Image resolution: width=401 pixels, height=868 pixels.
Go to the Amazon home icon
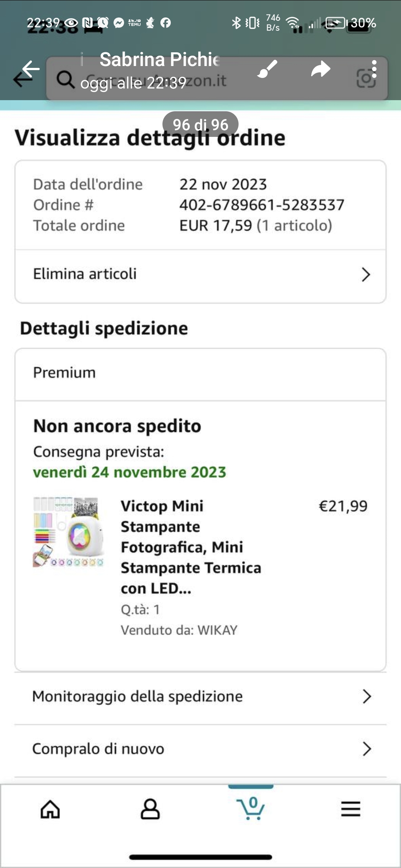(50, 809)
